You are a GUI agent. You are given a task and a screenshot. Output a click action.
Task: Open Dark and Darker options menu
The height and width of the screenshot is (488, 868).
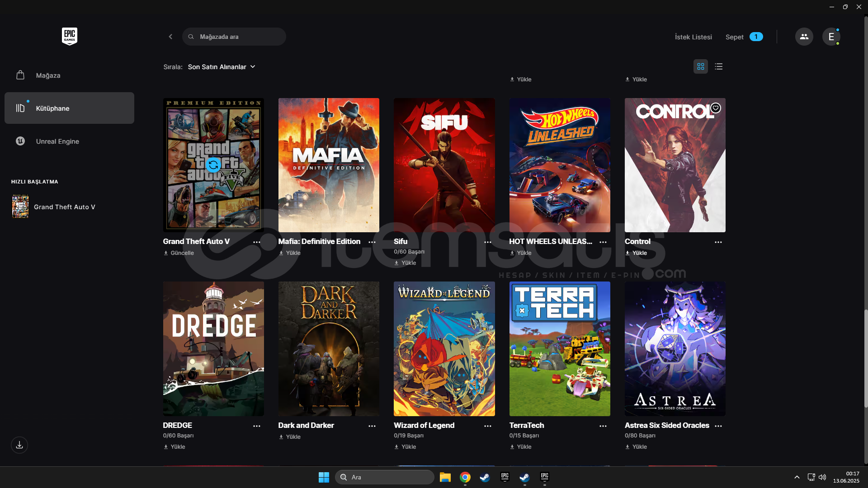[372, 426]
